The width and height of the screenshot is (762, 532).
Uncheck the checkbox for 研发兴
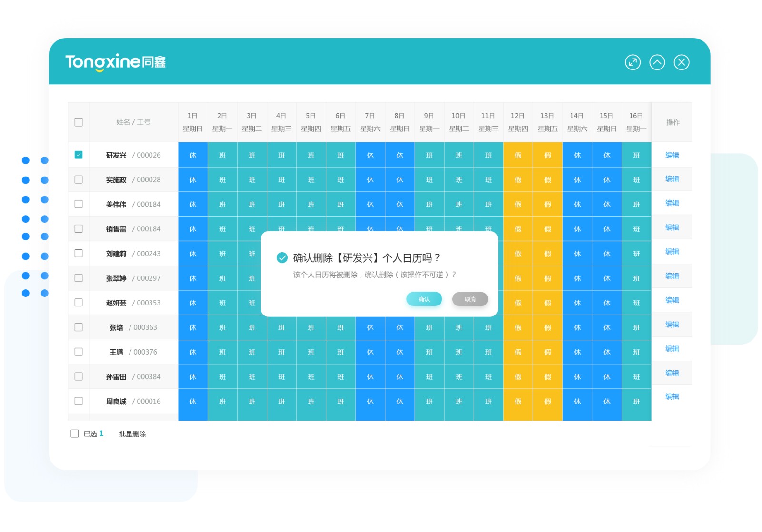79,155
